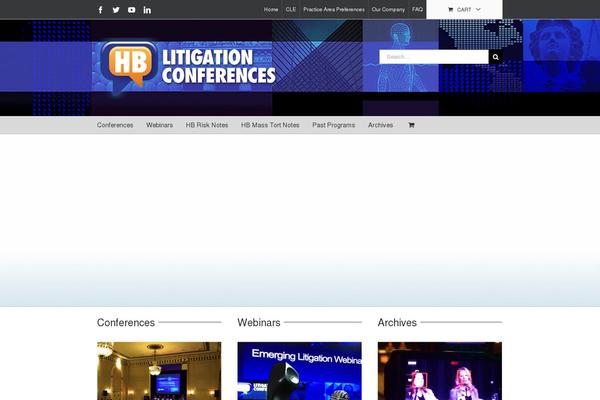Open the FAQ page

pyautogui.click(x=417, y=9)
